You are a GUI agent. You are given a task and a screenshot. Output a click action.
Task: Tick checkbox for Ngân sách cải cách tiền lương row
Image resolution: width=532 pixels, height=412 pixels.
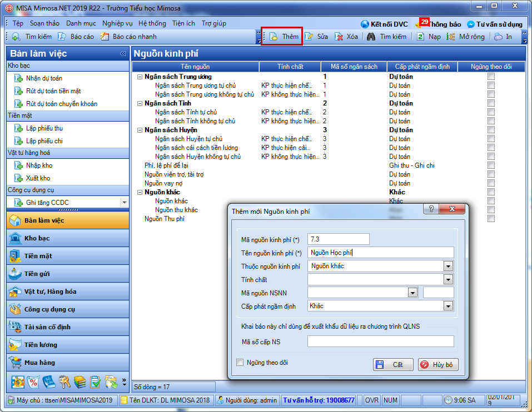coord(491,147)
